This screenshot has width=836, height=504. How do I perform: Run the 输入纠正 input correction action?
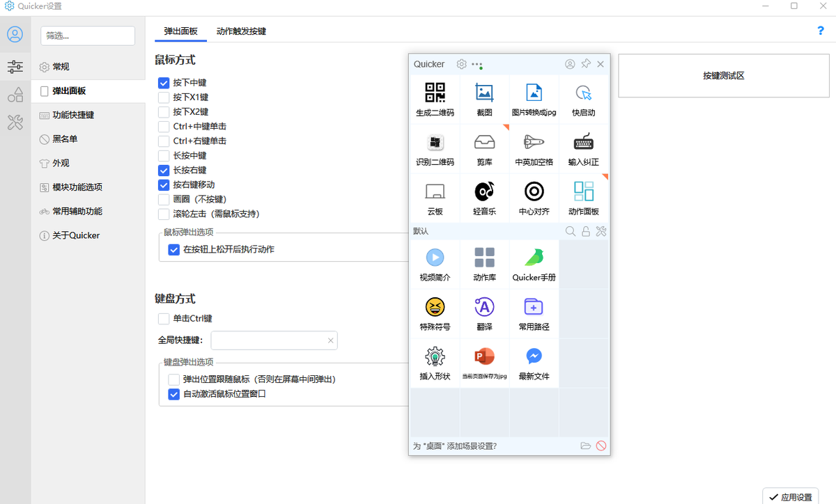coord(583,148)
